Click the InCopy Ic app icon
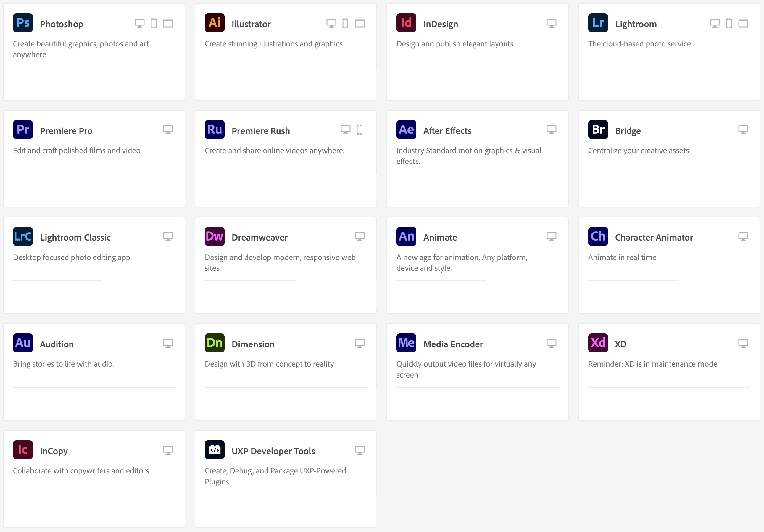The height and width of the screenshot is (532, 764). (x=23, y=450)
